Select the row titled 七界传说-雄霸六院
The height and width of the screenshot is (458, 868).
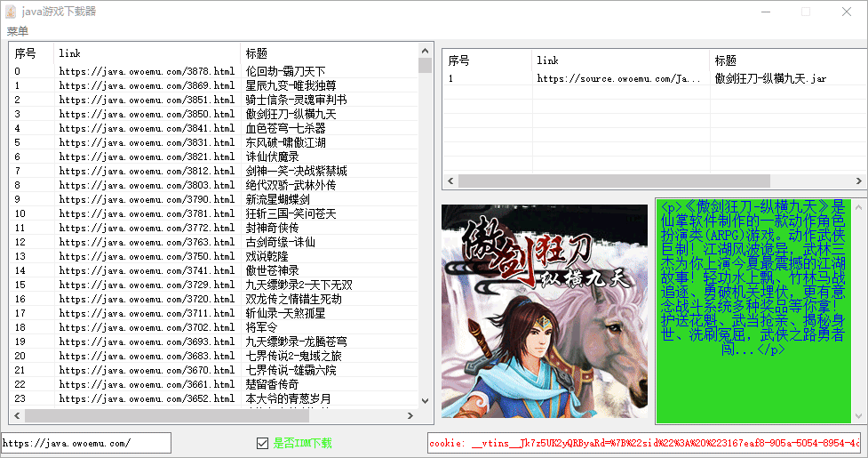tap(214, 370)
